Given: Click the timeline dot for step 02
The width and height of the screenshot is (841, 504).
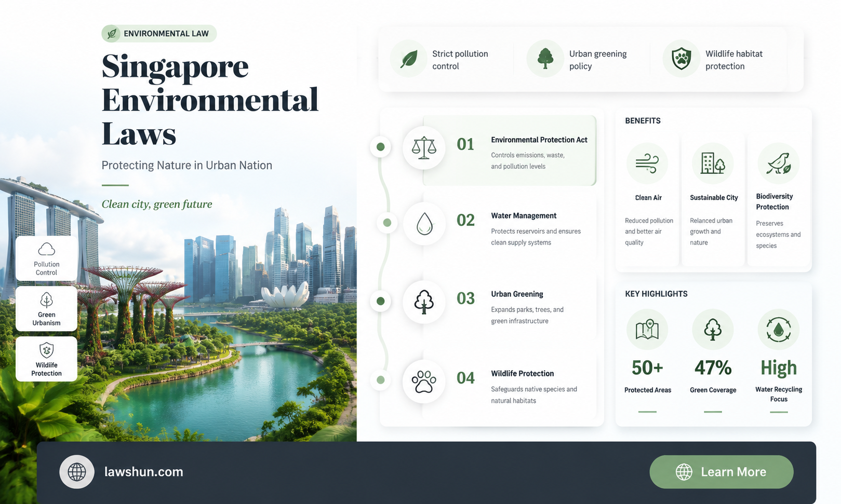Looking at the screenshot, I should [387, 223].
